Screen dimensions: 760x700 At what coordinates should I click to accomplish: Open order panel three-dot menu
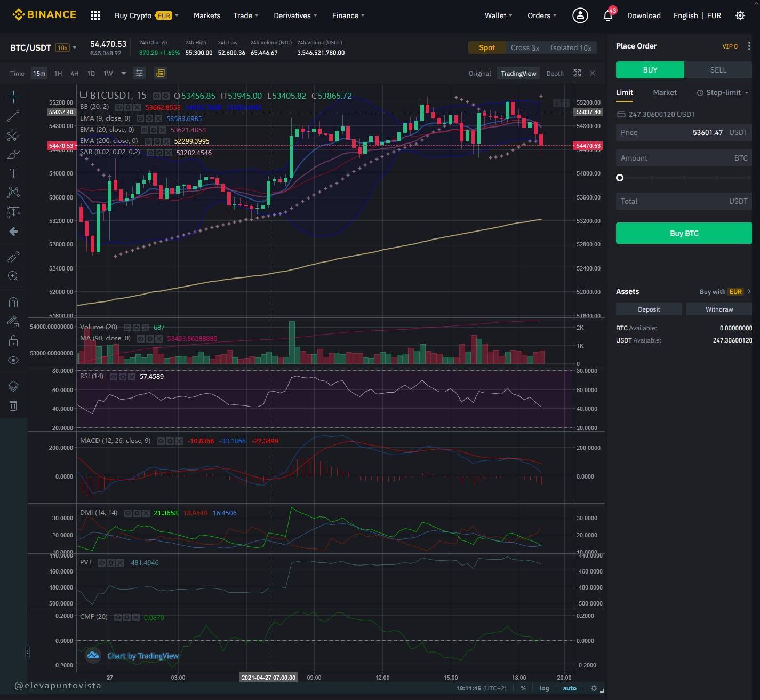[749, 46]
